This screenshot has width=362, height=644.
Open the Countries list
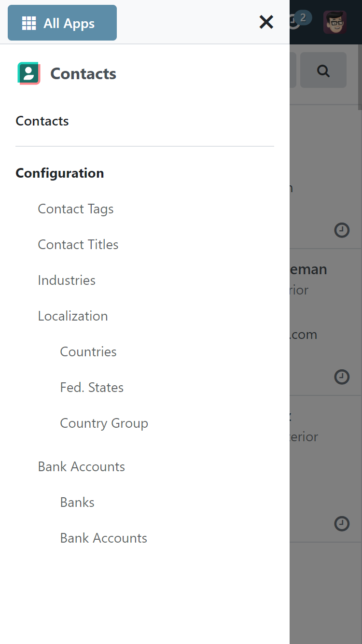point(88,352)
